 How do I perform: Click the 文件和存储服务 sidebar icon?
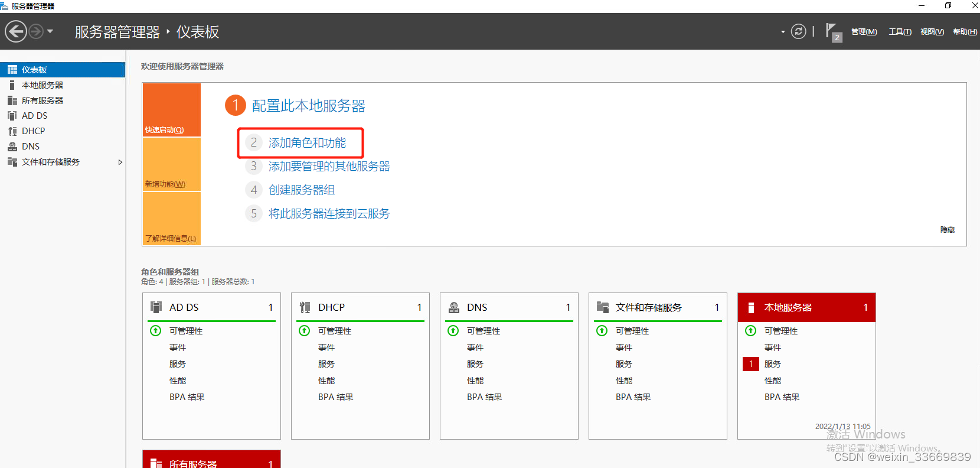click(x=12, y=162)
